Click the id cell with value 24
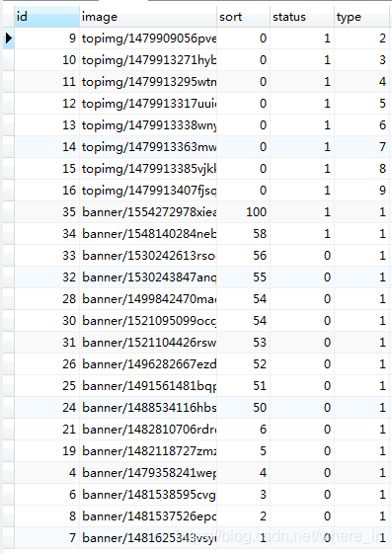 pyautogui.click(x=46, y=408)
